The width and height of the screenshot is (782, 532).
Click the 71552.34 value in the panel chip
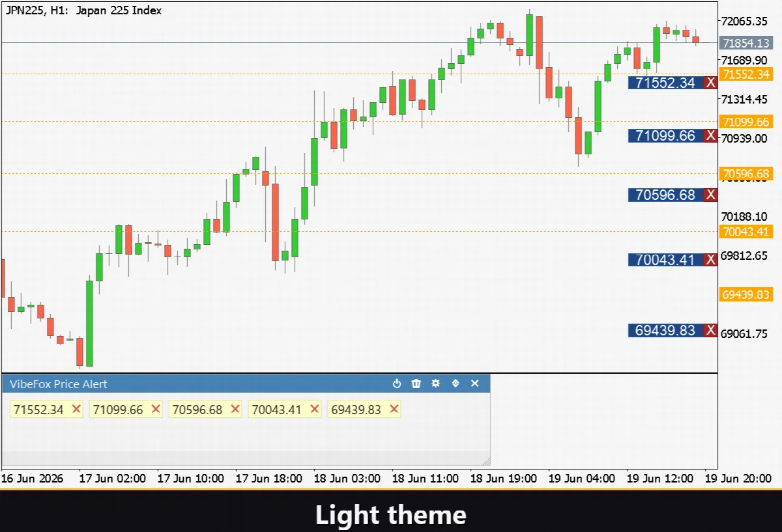click(x=38, y=410)
